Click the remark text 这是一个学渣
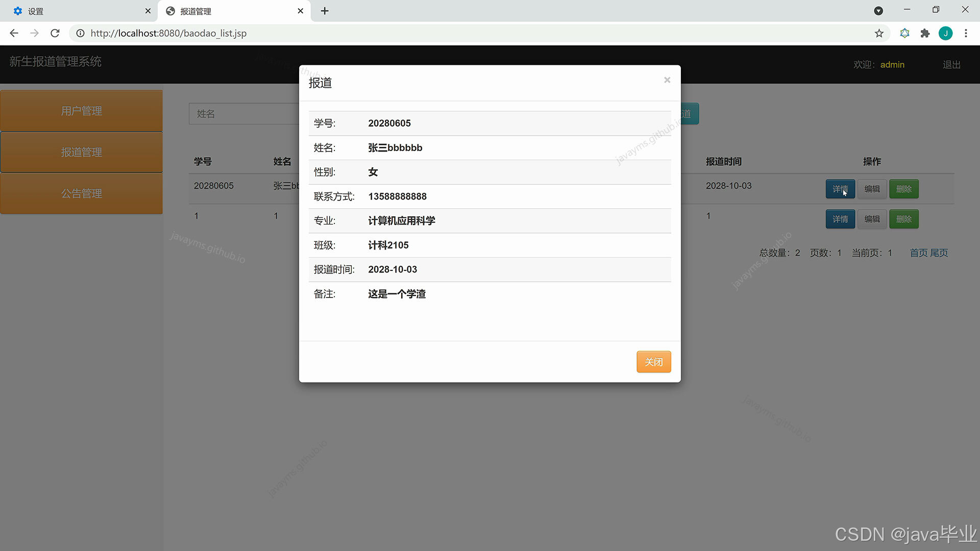The width and height of the screenshot is (980, 551). point(397,294)
